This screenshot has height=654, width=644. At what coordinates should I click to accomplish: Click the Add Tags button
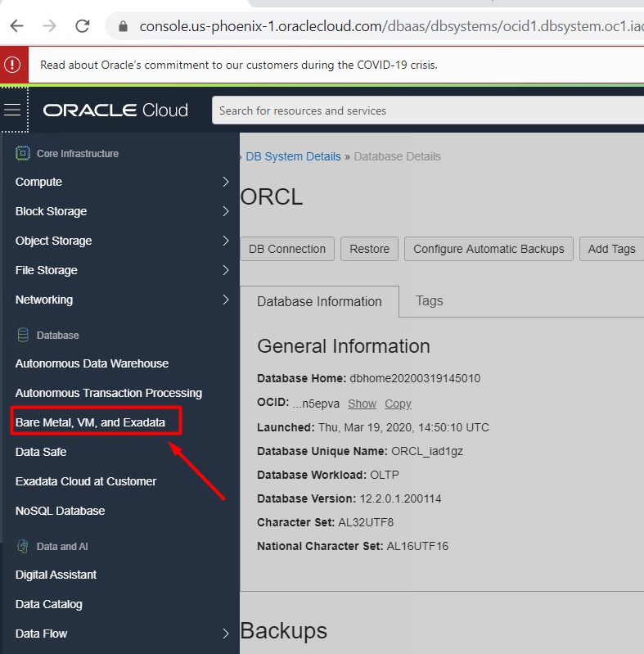[611, 249]
